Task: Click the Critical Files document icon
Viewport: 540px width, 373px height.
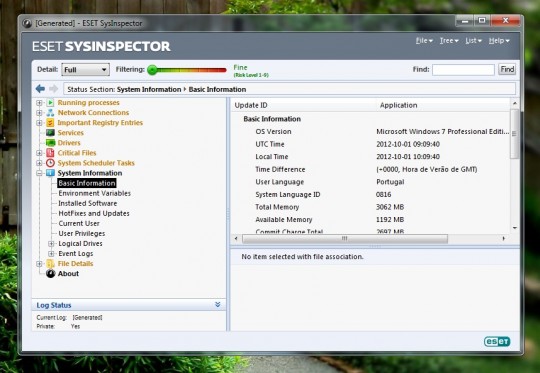Action: click(50, 153)
